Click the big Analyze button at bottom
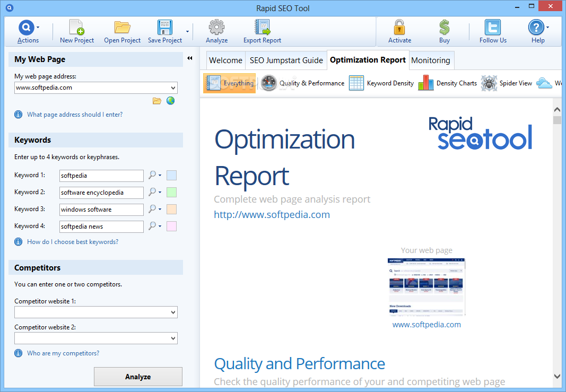Viewport: 566px width, 392px height. click(x=138, y=377)
